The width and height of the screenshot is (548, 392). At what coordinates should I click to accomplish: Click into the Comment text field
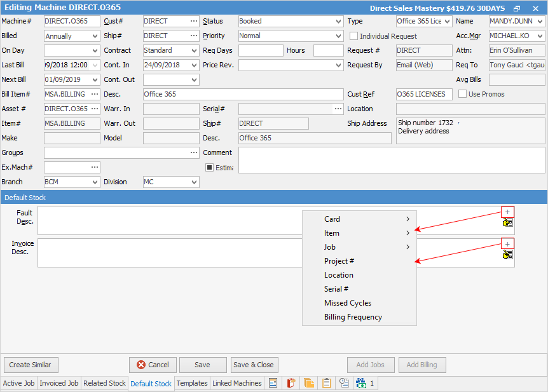pos(391,160)
